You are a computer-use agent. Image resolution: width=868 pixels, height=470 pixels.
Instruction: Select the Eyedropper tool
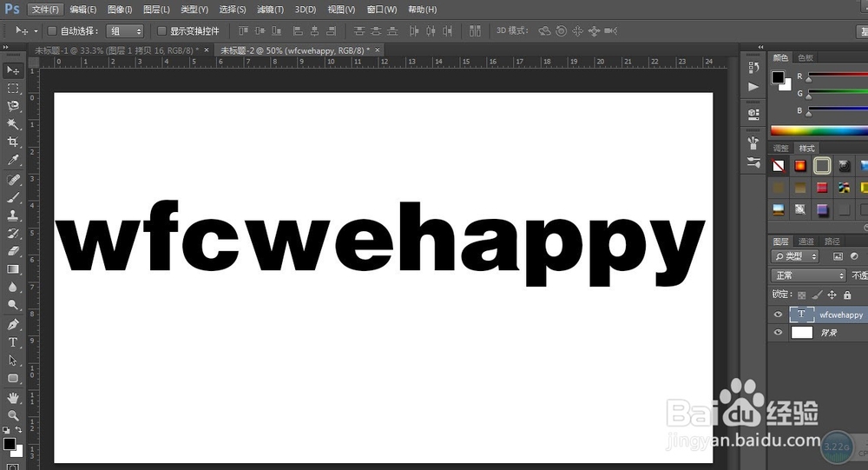[13, 160]
